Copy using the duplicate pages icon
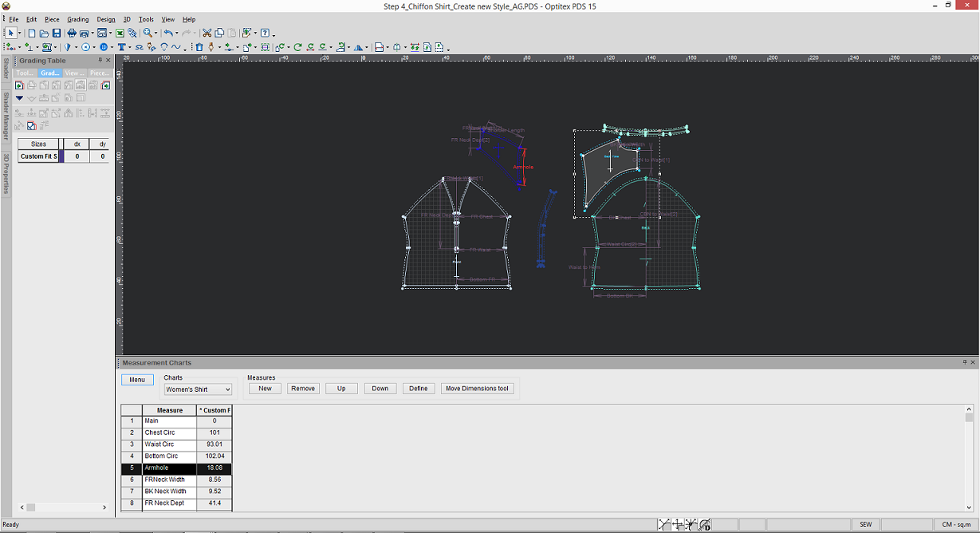The width and height of the screenshot is (980, 533). click(x=219, y=33)
